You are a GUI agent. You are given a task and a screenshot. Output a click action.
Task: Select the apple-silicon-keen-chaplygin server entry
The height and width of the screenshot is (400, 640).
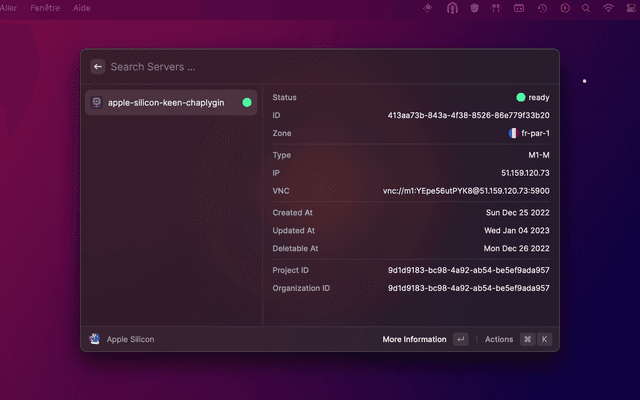pyautogui.click(x=165, y=102)
